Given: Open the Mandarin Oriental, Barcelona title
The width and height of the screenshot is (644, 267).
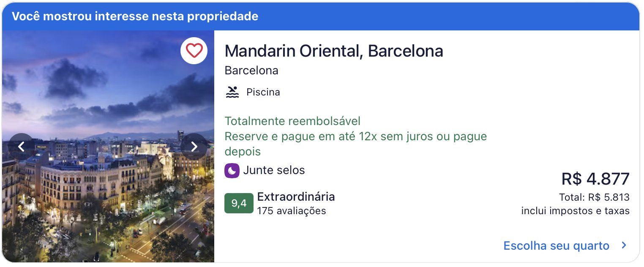Looking at the screenshot, I should click(334, 51).
